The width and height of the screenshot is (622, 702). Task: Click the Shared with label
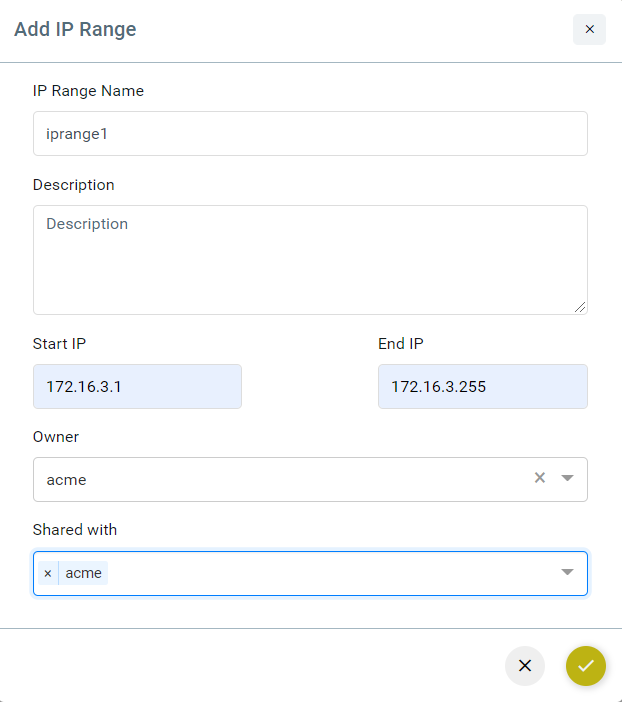point(75,530)
